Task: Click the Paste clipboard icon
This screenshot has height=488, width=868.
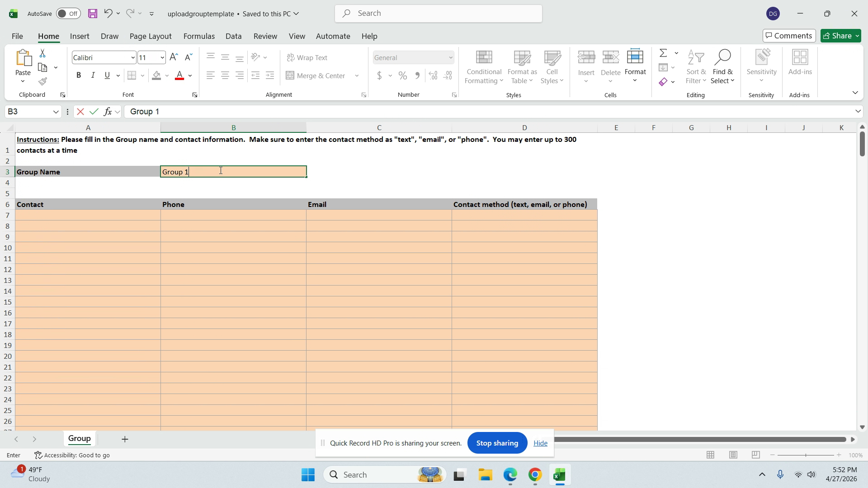Action: pos(23,58)
